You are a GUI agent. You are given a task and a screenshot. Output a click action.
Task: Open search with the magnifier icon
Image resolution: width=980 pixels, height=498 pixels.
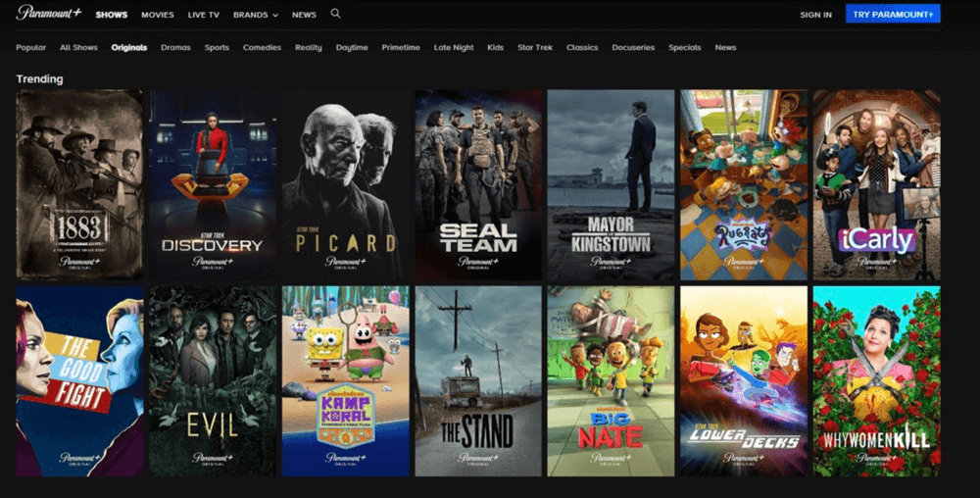[335, 14]
